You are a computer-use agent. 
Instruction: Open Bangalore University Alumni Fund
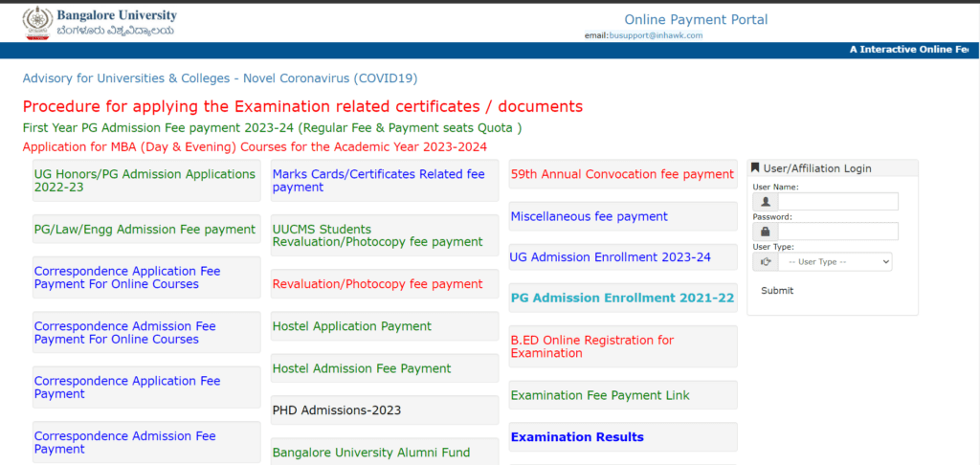pyautogui.click(x=371, y=453)
